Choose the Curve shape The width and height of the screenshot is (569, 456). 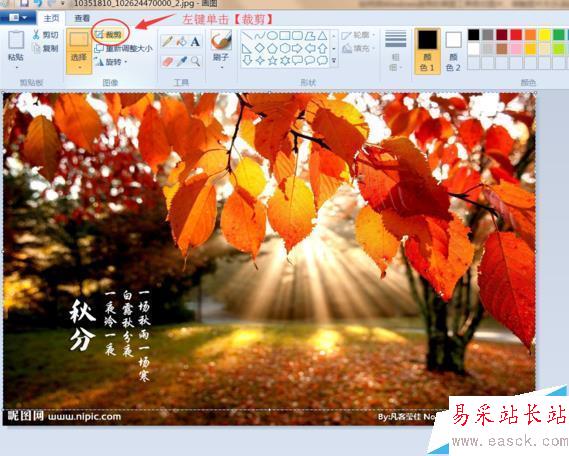coord(259,36)
